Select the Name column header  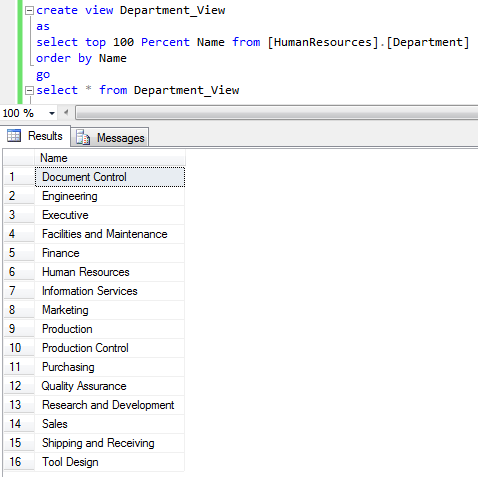tap(110, 158)
